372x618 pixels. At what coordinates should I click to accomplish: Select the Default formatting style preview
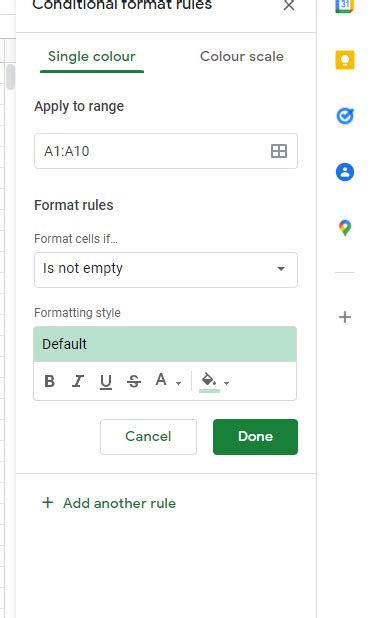click(165, 344)
